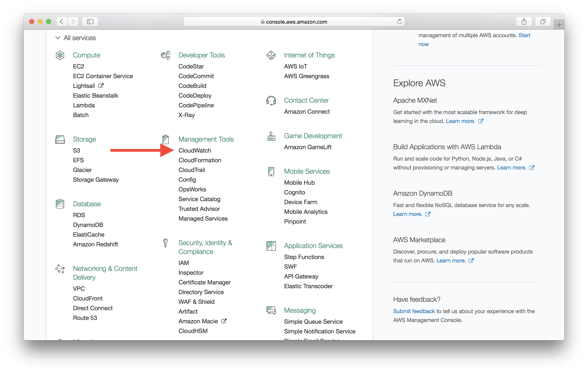Open CloudWatch under Management Tools

pos(195,150)
